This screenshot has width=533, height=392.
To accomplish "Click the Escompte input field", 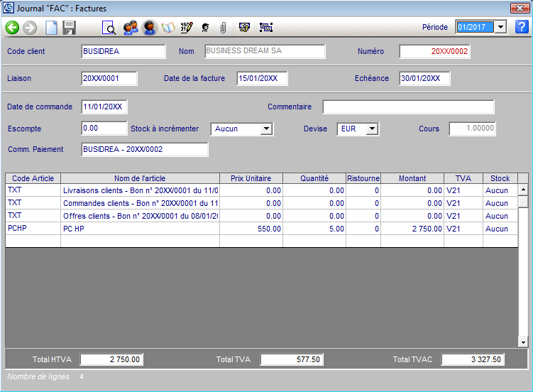I will [x=104, y=129].
